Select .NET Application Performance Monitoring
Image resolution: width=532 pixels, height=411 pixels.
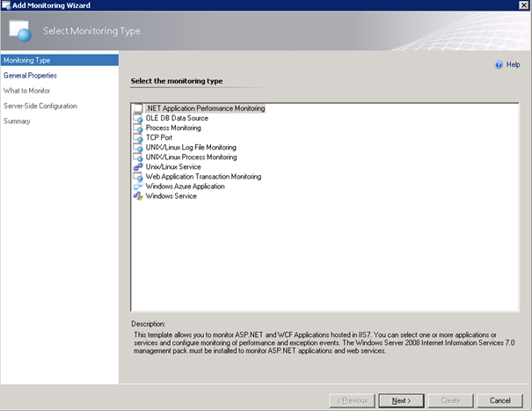tap(205, 108)
